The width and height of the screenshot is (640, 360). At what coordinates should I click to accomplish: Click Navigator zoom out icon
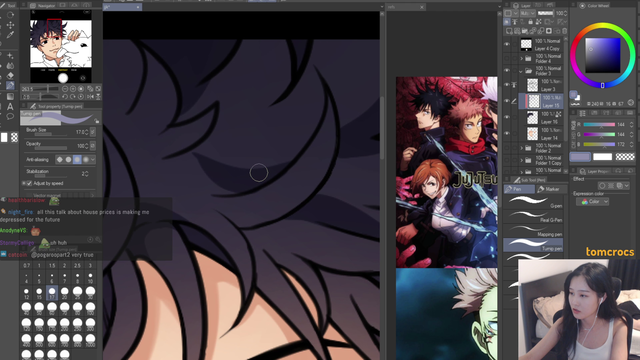point(65,89)
